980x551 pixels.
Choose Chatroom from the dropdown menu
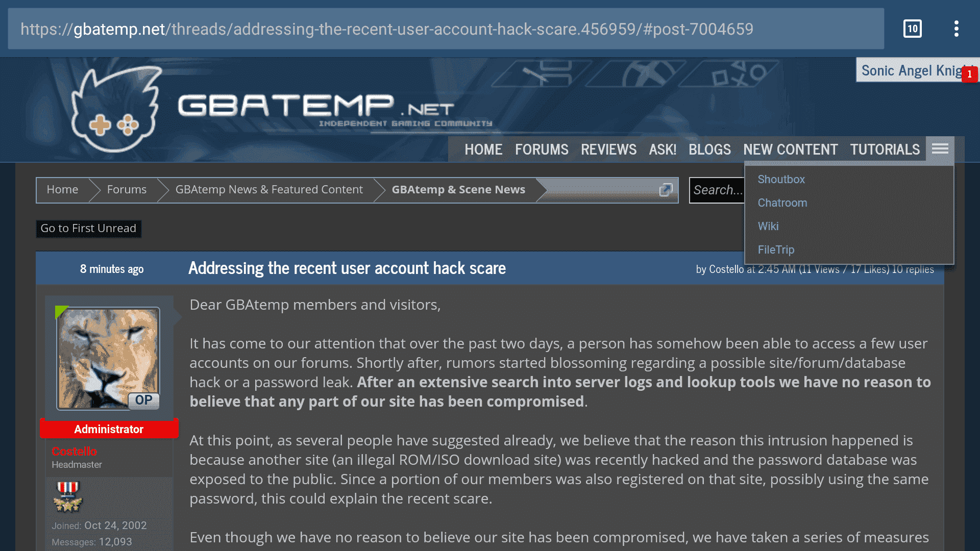[x=782, y=203]
